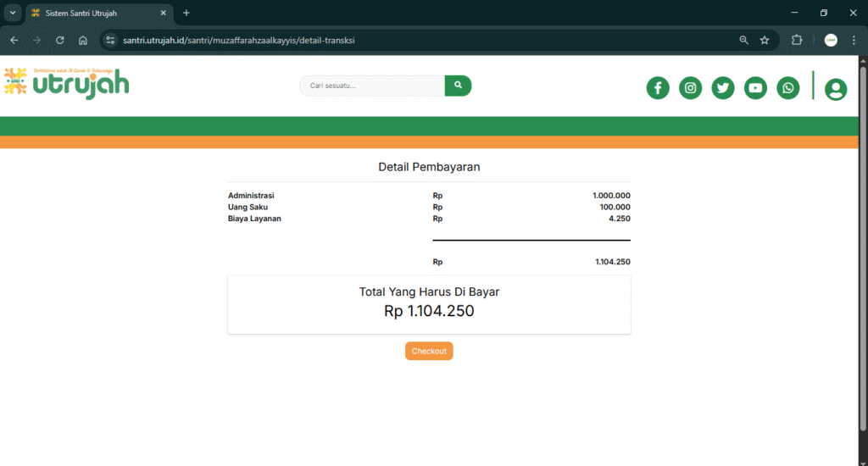Screen dimensions: 868x466
Task: Open the WhatsApp contact icon
Action: coord(788,87)
